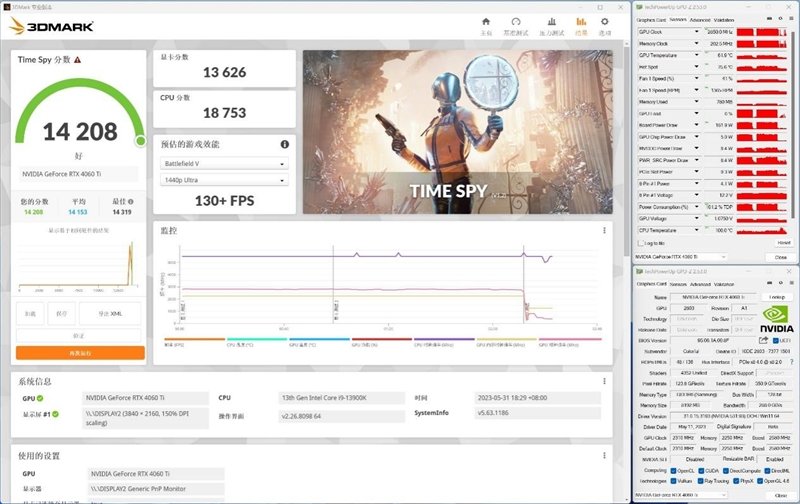The width and height of the screenshot is (800, 504).
Task: Click the GPU Clock red sensor graph
Action: [761, 32]
